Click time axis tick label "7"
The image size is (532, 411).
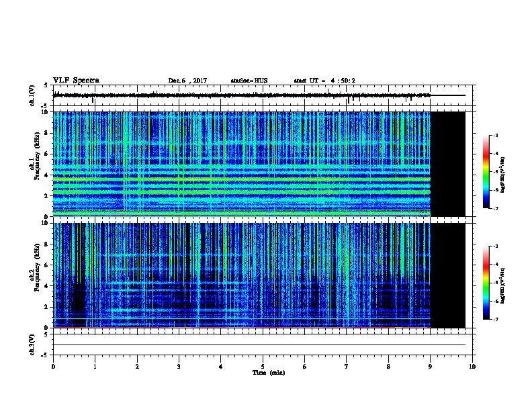347,366
